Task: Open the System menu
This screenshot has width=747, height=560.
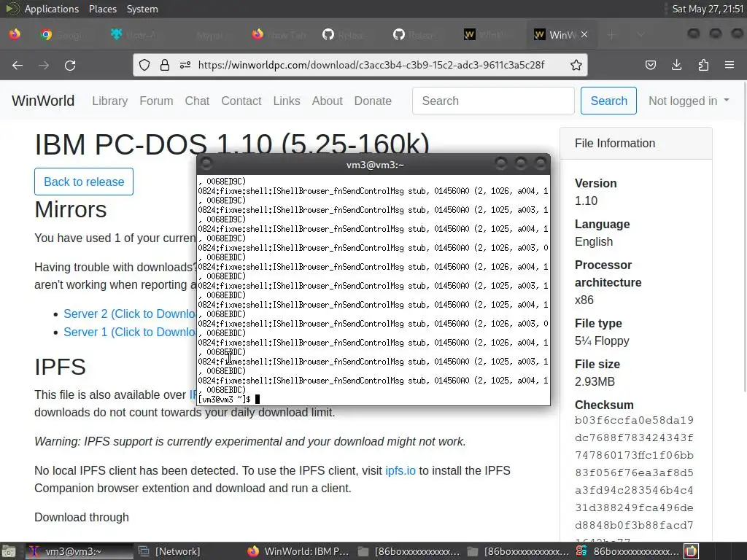Action: tap(142, 9)
